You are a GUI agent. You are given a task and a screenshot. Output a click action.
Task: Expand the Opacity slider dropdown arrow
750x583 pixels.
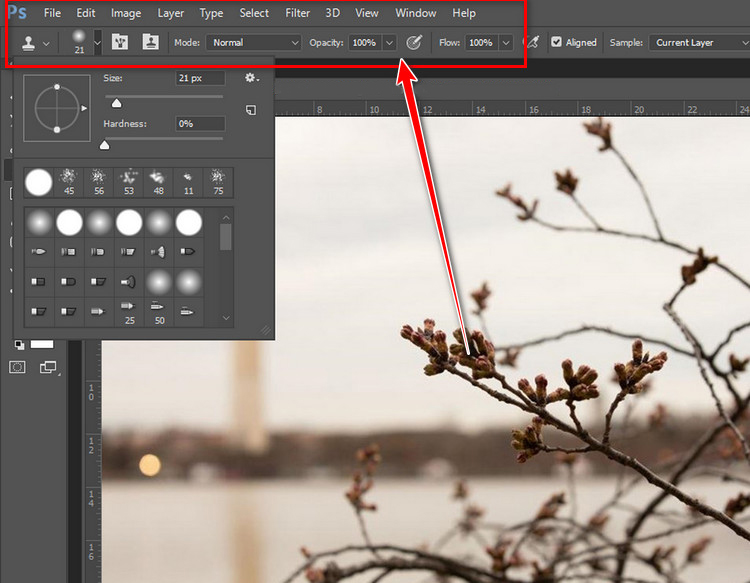click(x=390, y=43)
